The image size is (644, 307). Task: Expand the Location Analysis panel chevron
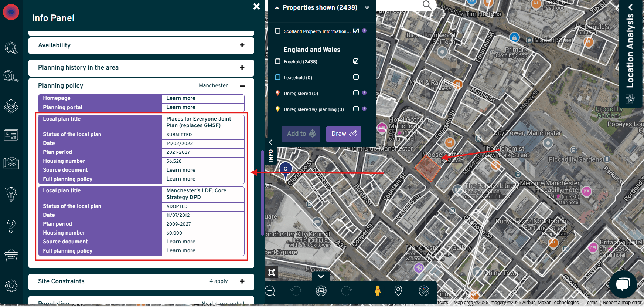(x=631, y=7)
